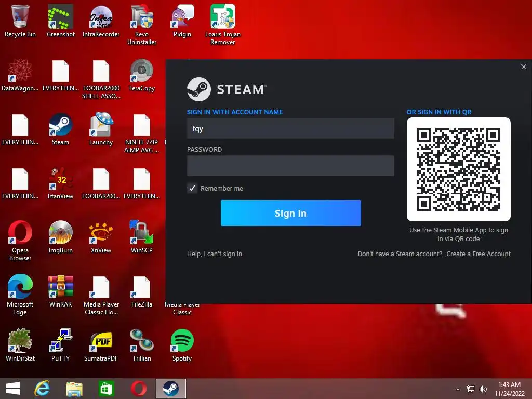Open Pidgin messenger shortcut
The height and width of the screenshot is (399, 532).
182,20
